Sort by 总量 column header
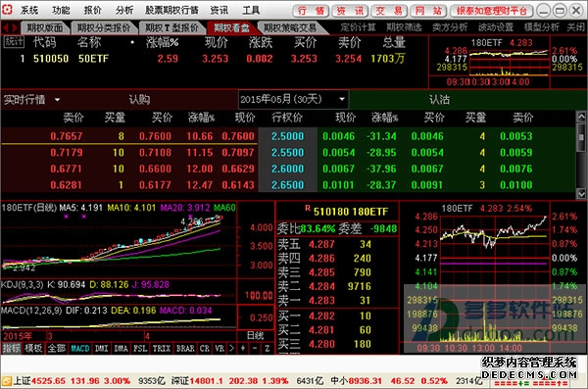The image size is (588, 389). (394, 42)
